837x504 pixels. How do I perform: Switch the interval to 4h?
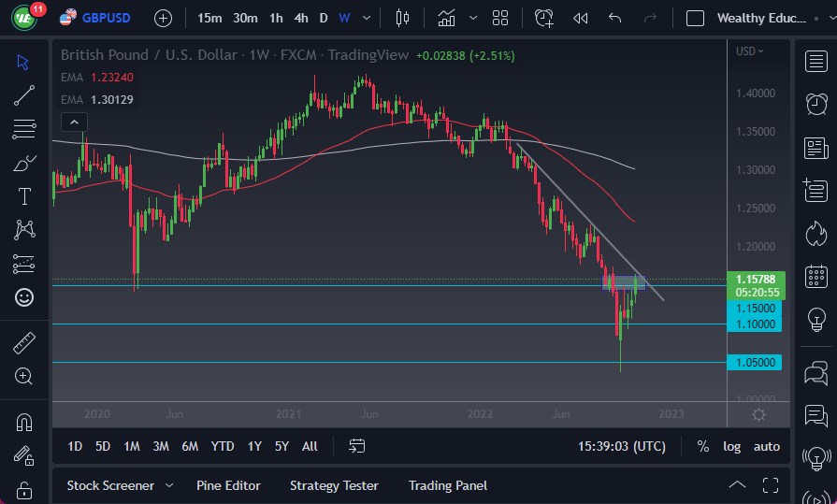(x=300, y=18)
